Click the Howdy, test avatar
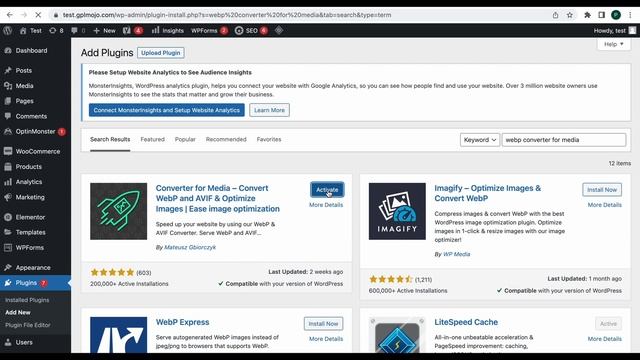 tap(632, 31)
